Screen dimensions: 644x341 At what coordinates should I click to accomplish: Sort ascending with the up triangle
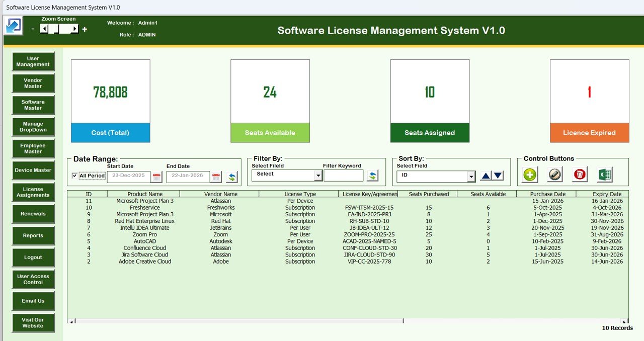pos(486,176)
